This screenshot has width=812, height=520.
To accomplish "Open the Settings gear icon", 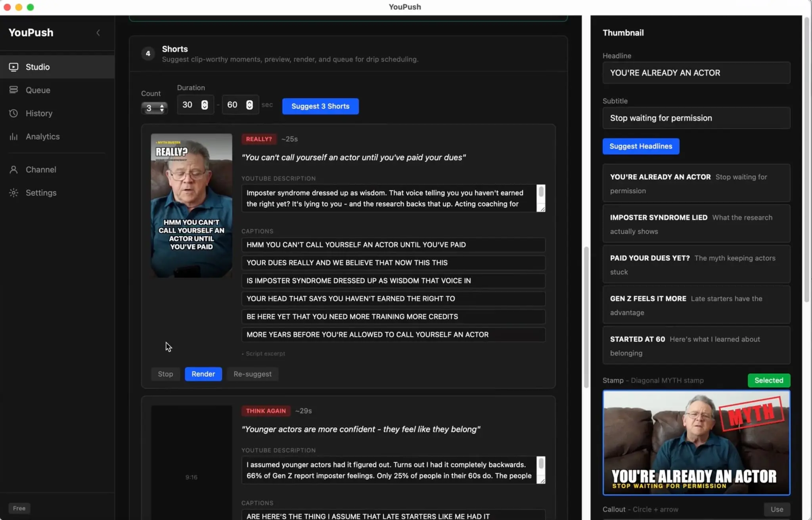I will [x=13, y=193].
